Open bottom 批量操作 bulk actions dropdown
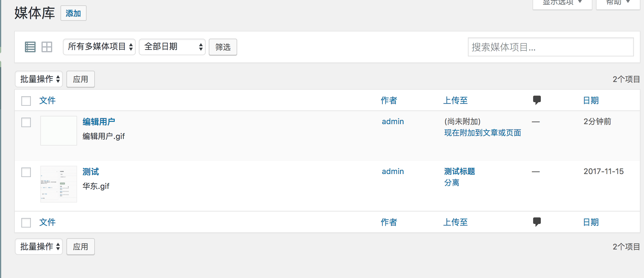Viewport: 644px width, 278px height. pos(39,247)
